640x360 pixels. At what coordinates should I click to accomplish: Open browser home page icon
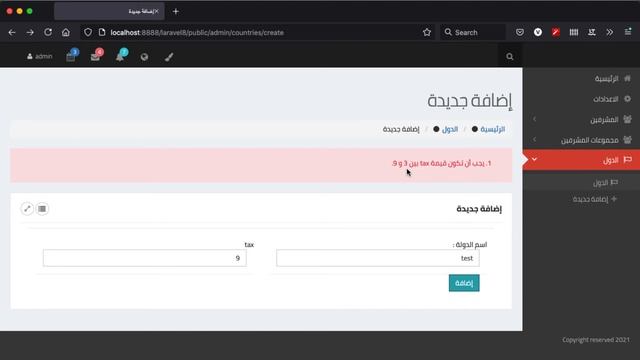66,32
